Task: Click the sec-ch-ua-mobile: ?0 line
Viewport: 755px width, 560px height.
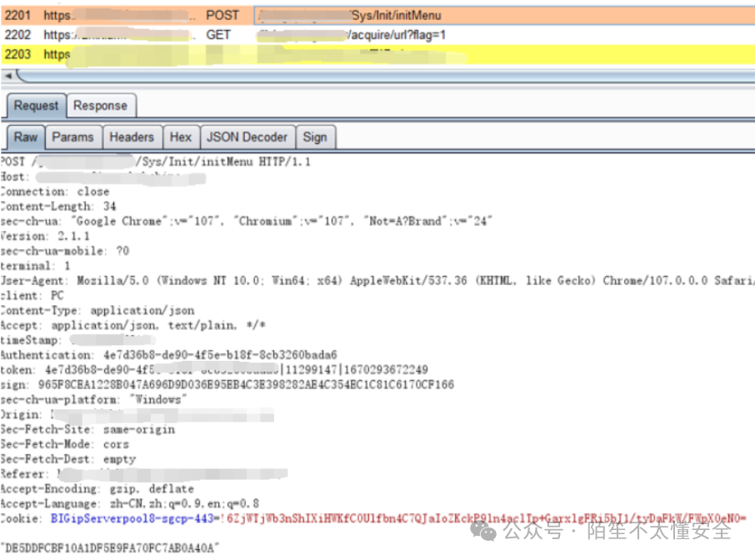Action: (x=65, y=251)
